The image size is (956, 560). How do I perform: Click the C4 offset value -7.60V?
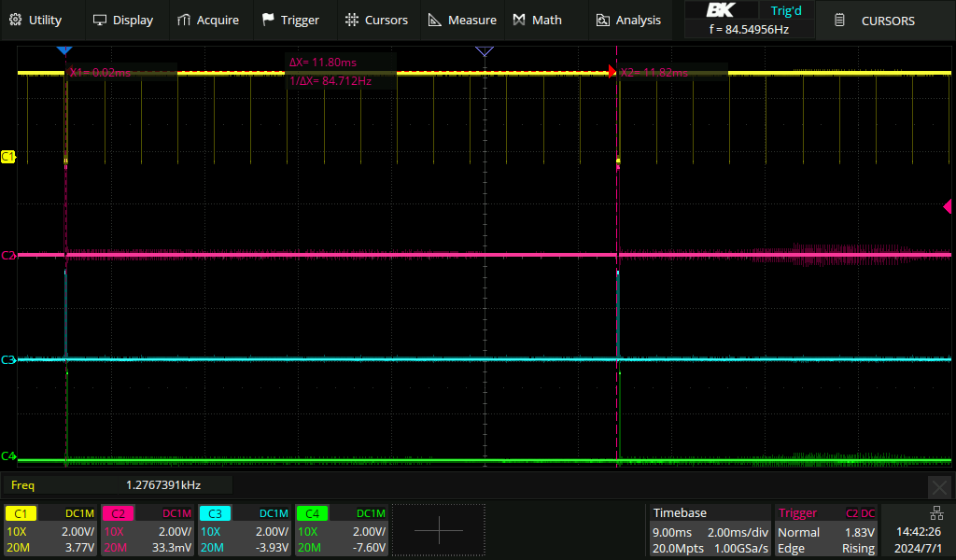(370, 548)
